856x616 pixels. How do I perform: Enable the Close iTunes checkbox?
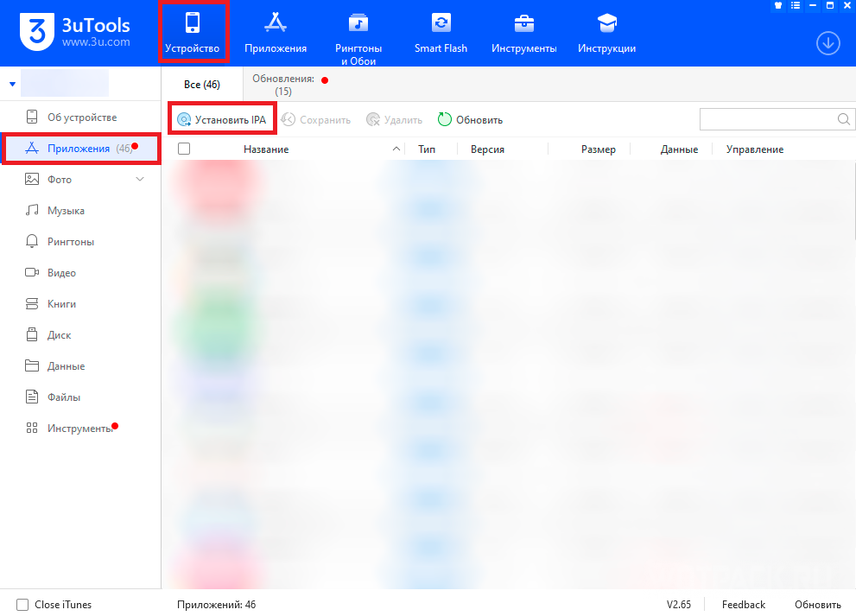(x=22, y=605)
